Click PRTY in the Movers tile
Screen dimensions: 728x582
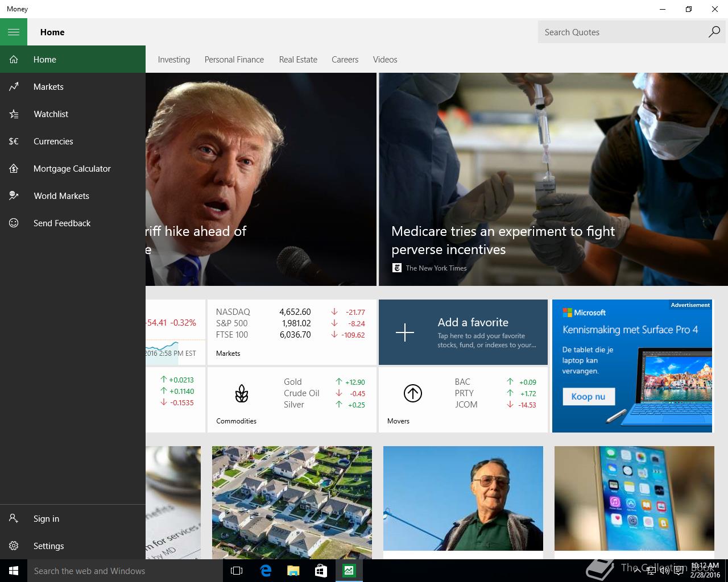(x=464, y=393)
